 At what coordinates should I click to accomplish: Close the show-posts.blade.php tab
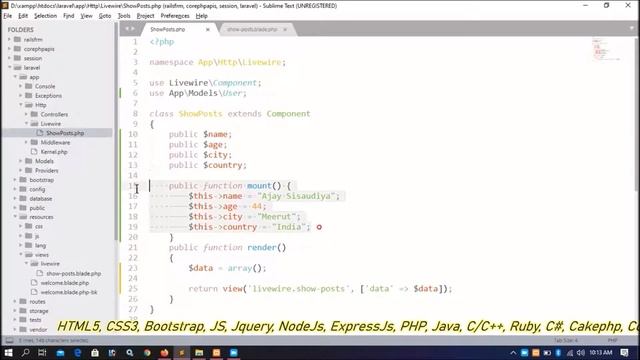pos(285,29)
